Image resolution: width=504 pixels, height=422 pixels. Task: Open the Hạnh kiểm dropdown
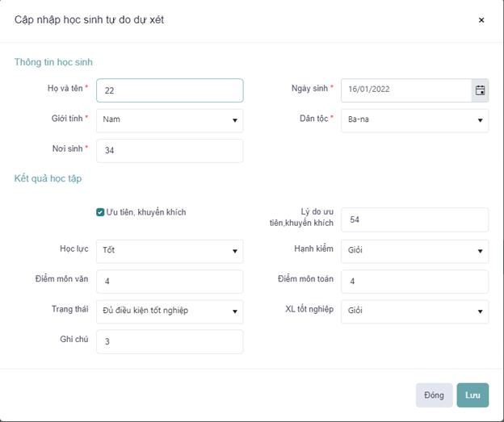pos(414,251)
